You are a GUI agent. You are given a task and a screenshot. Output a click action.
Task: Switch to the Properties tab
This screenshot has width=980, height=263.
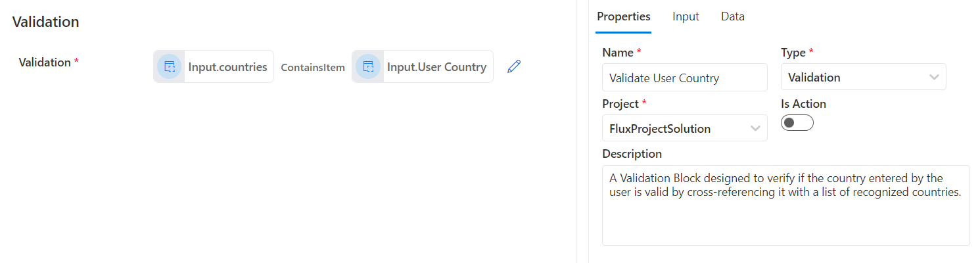tap(623, 16)
